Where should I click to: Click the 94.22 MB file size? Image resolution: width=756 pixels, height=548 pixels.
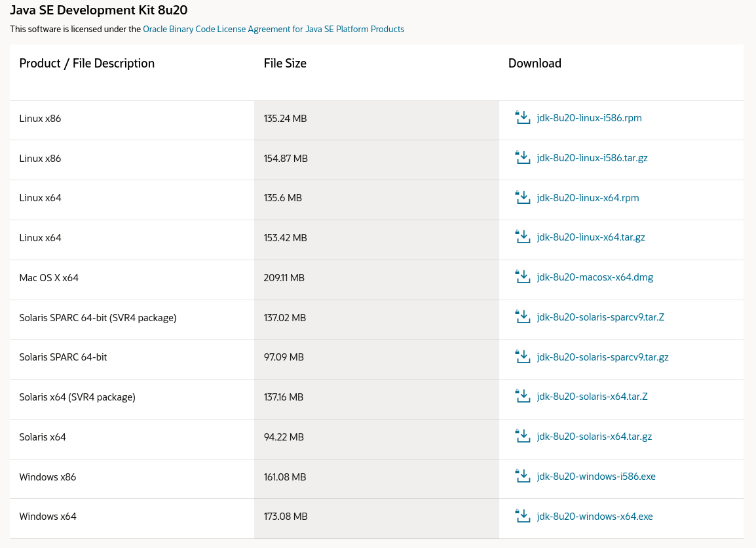[284, 437]
